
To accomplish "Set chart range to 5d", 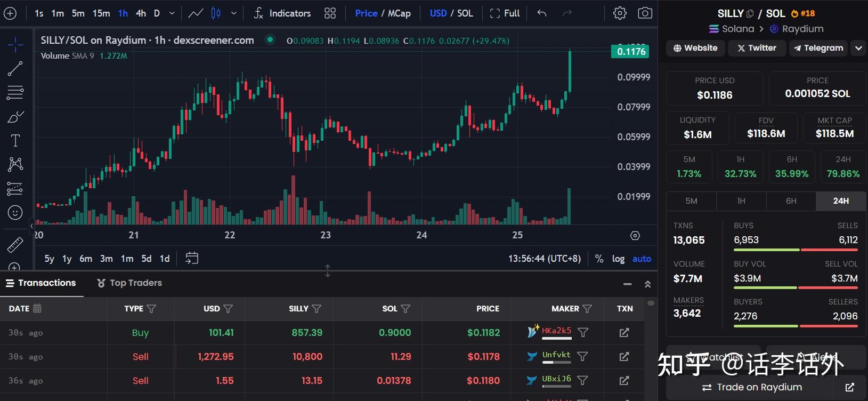I will pos(147,259).
